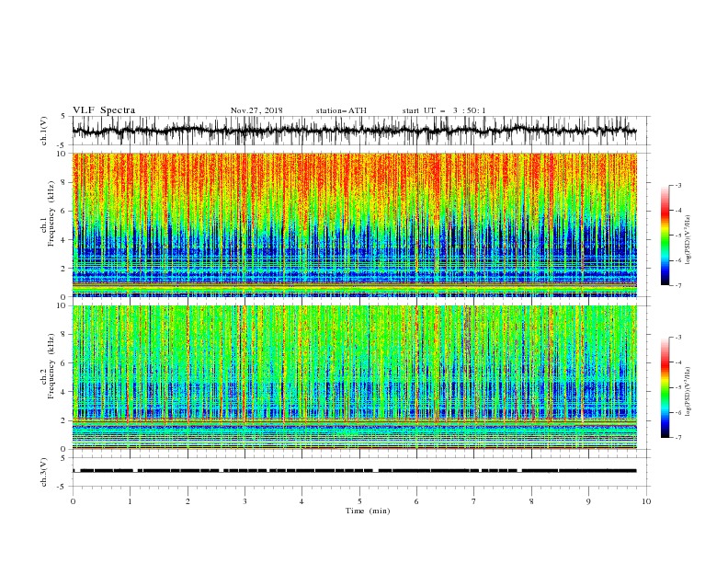Click the 'Time (min)' axis title

point(368,511)
